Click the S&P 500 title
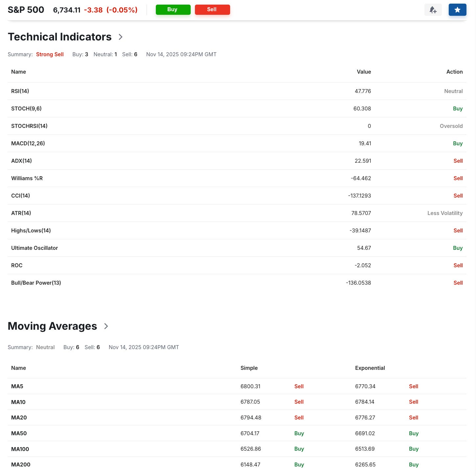Screen dimensions: 476x476 click(x=26, y=10)
